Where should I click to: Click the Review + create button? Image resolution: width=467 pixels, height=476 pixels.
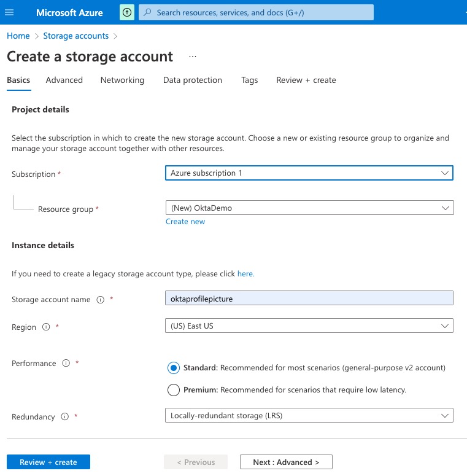48,462
